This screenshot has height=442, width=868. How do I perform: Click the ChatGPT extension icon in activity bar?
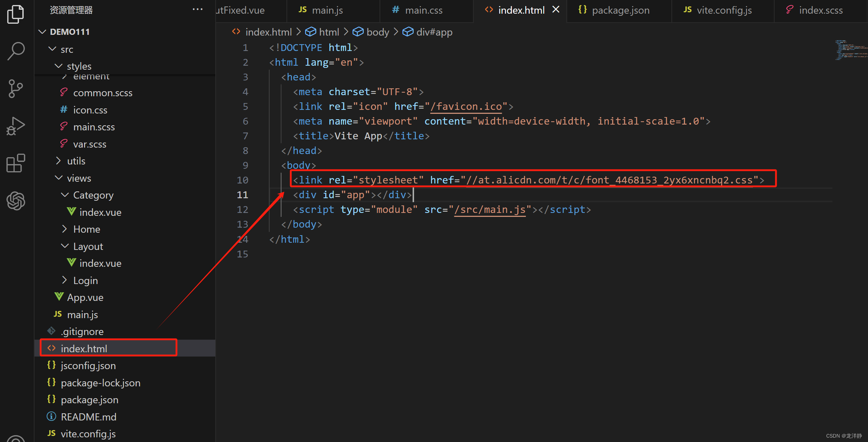point(16,201)
